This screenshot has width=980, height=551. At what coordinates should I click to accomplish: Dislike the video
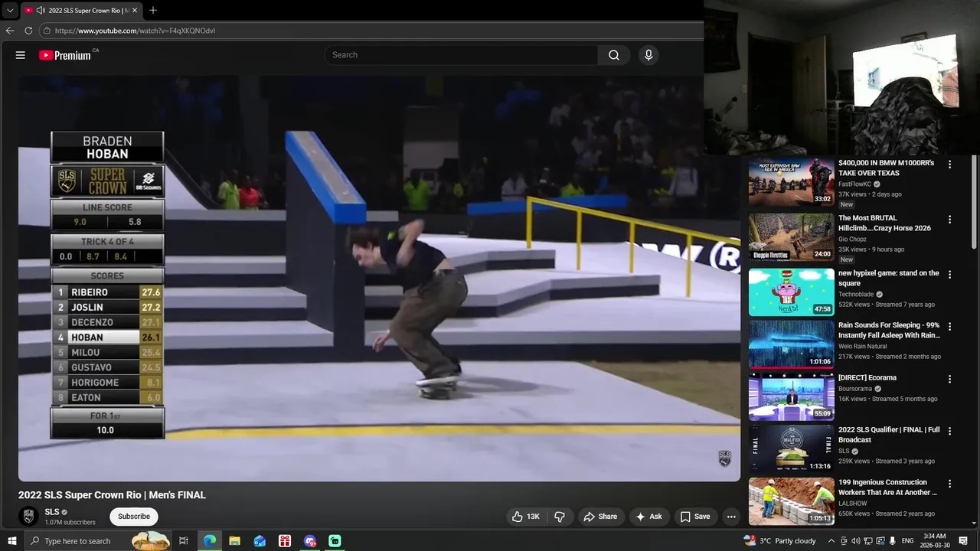pyautogui.click(x=560, y=517)
